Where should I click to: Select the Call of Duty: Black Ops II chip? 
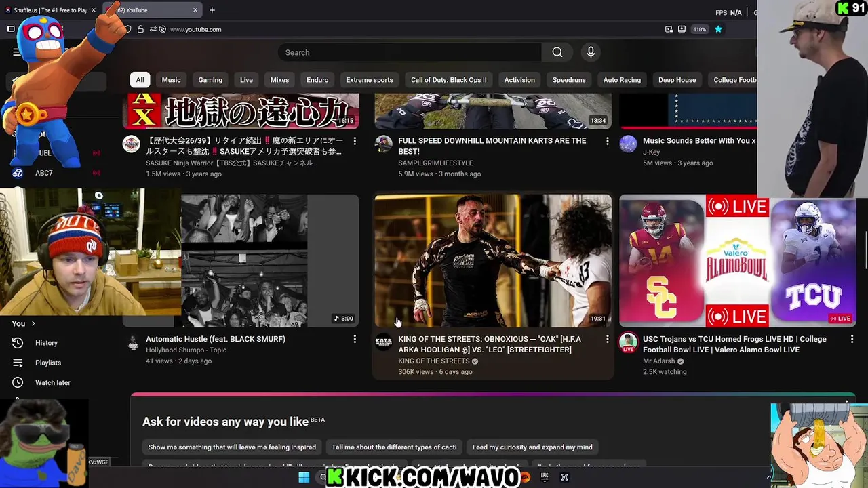448,80
